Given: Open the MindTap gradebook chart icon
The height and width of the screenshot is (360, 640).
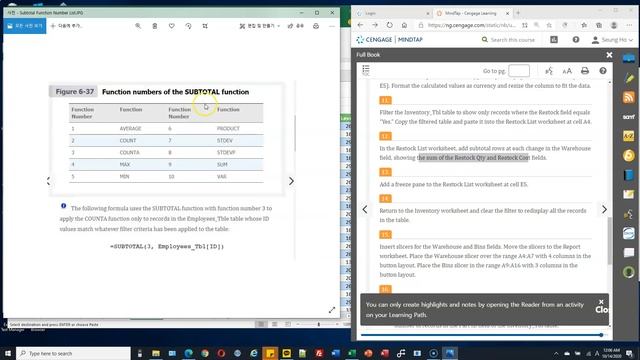Looking at the screenshot, I should (554, 40).
